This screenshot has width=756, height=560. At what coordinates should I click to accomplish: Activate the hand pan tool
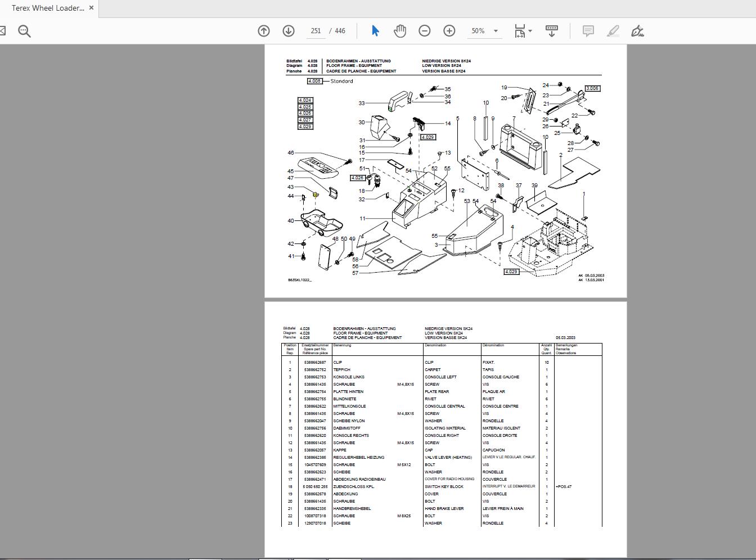[400, 31]
